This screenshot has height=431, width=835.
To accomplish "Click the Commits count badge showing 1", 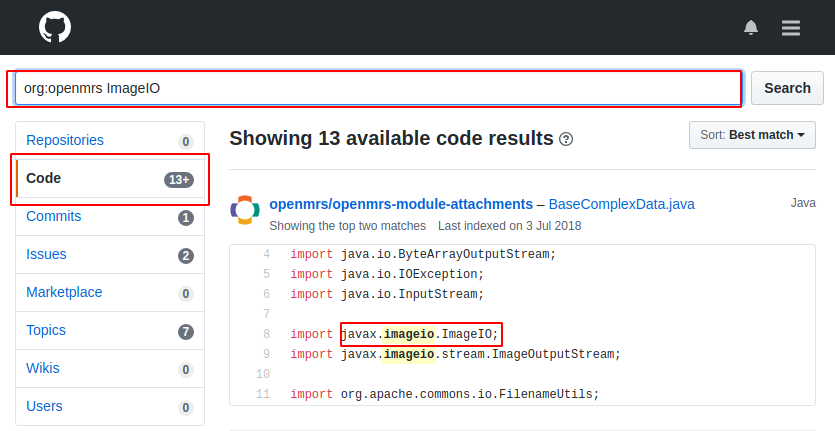I will click(186, 218).
